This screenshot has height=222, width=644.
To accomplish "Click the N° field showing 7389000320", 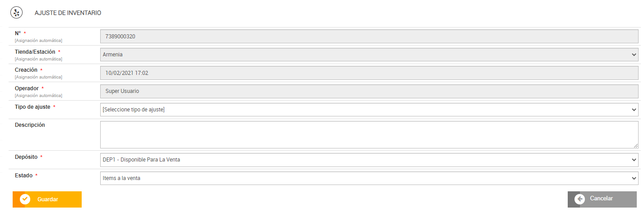I will pyautogui.click(x=369, y=37).
